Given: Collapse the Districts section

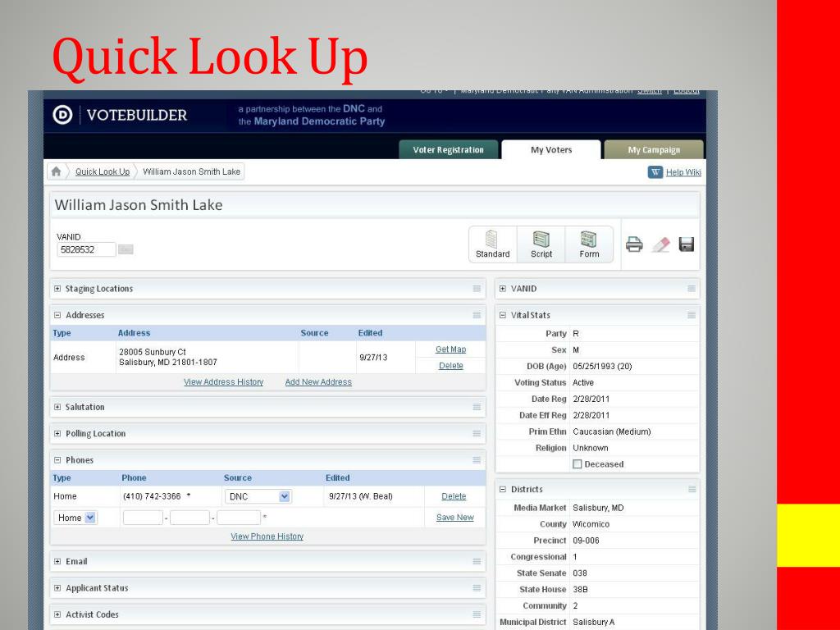Looking at the screenshot, I should tap(503, 489).
